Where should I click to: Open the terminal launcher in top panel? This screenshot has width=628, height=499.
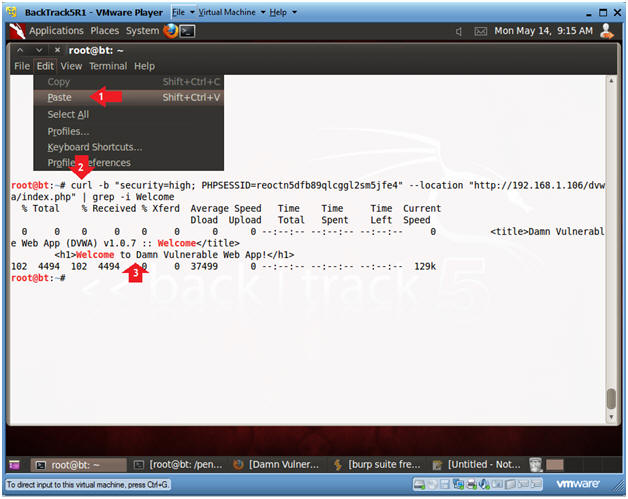[x=187, y=31]
